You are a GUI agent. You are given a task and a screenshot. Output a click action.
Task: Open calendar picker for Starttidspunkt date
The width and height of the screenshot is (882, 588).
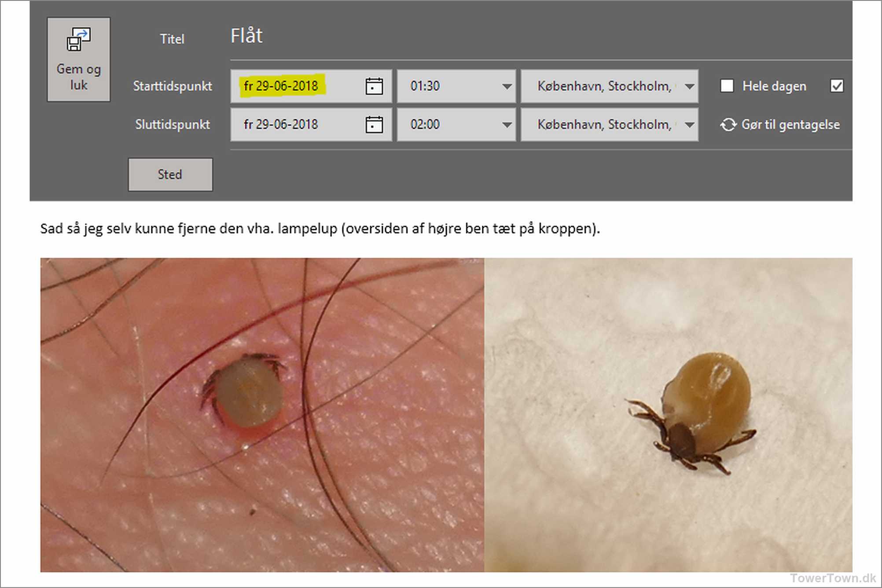[374, 86]
